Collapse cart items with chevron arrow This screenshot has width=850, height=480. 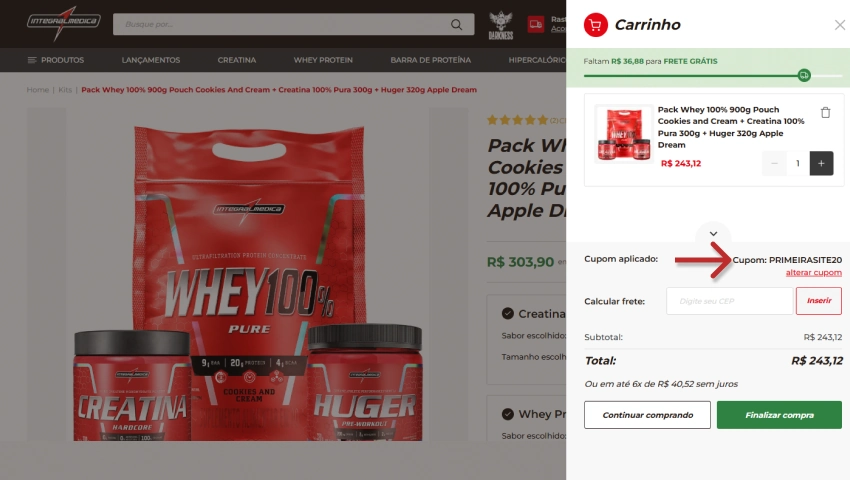coord(713,234)
